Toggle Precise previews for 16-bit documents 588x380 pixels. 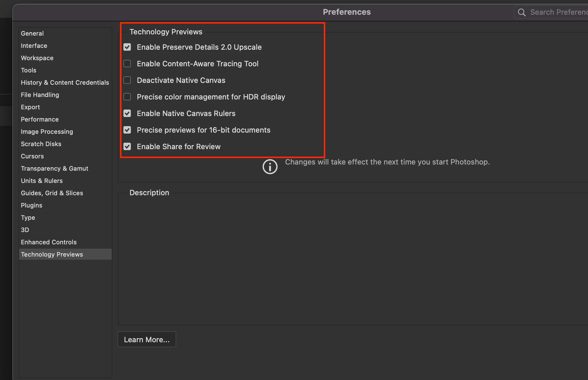(x=127, y=130)
